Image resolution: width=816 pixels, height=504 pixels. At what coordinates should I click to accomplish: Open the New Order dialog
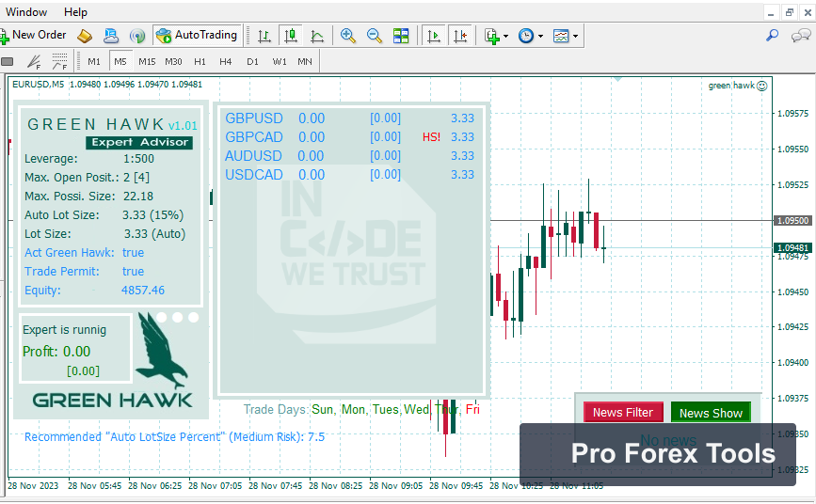point(34,36)
